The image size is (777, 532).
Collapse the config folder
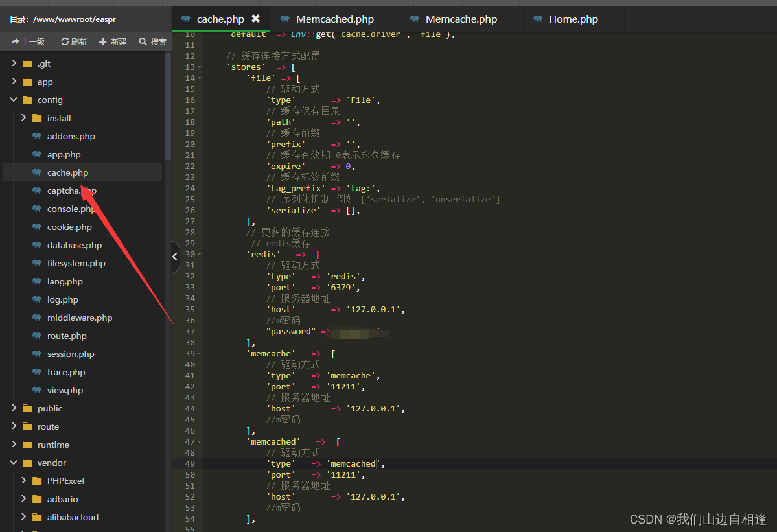(13, 100)
